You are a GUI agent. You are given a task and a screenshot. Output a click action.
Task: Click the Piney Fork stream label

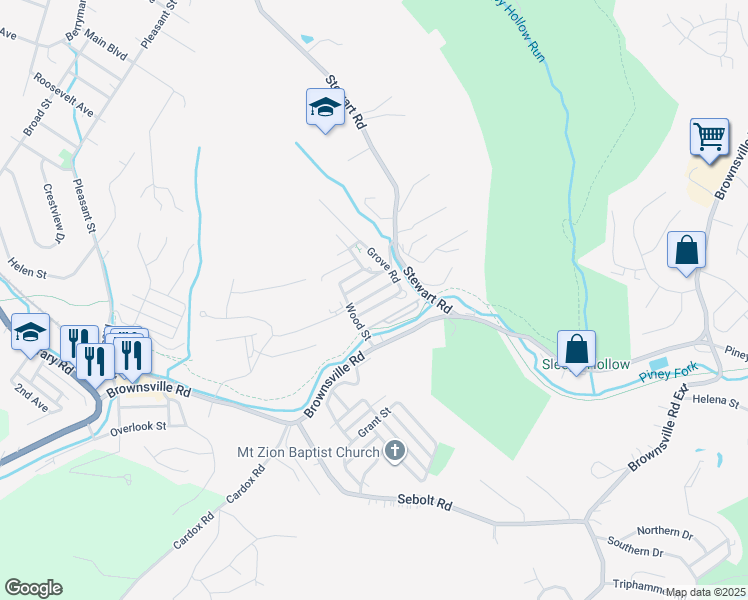coord(668,372)
